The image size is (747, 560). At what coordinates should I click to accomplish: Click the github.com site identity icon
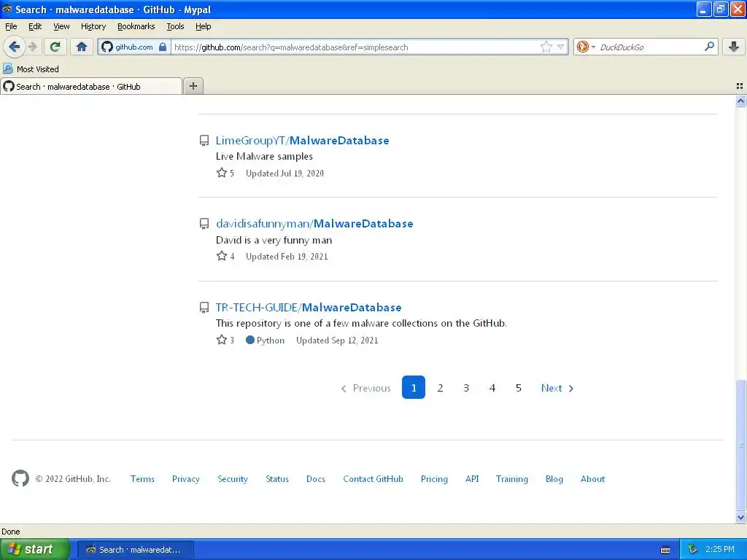click(107, 47)
